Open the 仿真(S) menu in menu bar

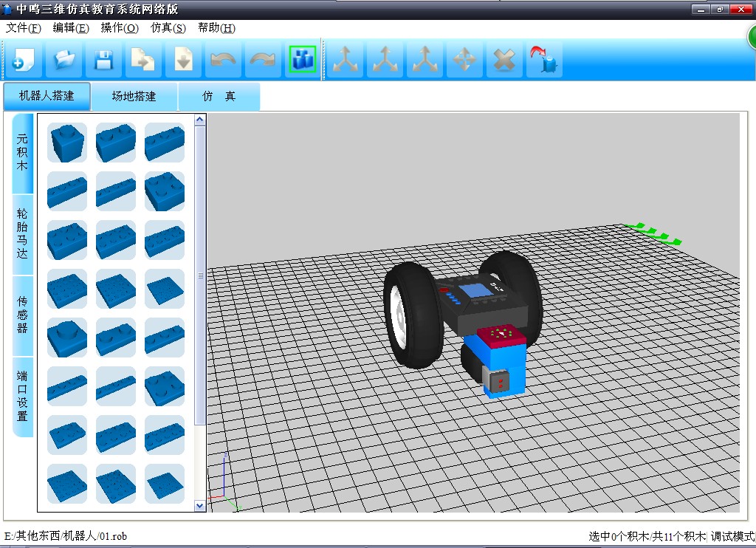pos(168,28)
